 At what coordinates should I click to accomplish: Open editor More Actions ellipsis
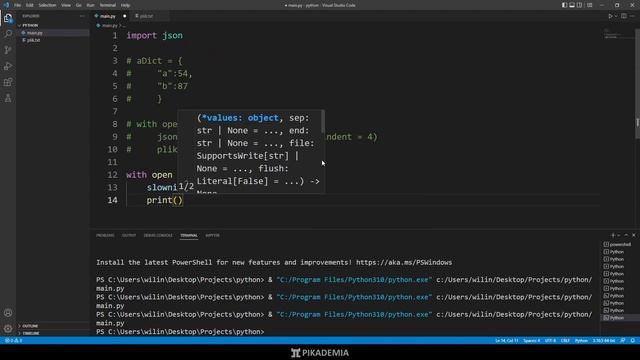[x=632, y=16]
